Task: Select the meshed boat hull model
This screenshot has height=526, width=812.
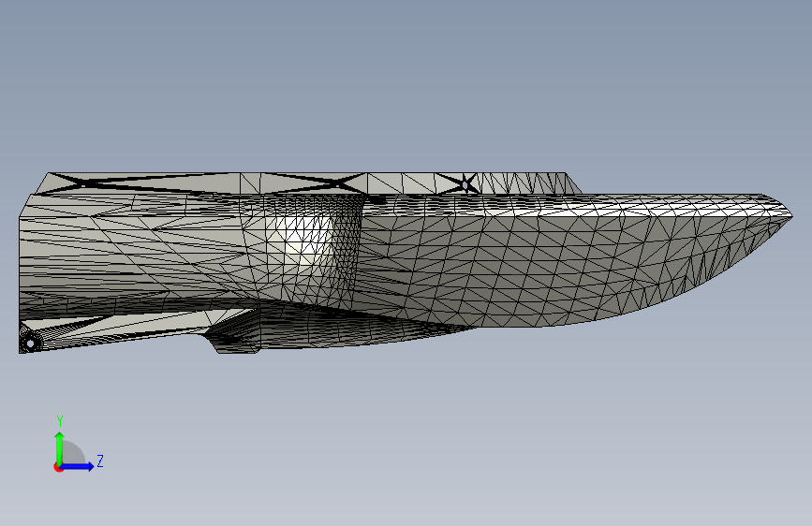Action: (406, 263)
